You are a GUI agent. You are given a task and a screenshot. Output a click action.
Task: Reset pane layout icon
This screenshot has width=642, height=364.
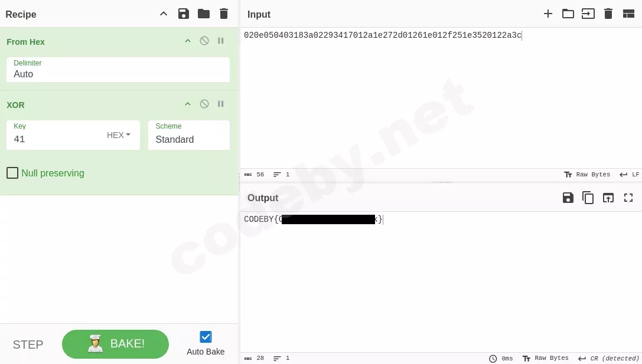pos(628,14)
